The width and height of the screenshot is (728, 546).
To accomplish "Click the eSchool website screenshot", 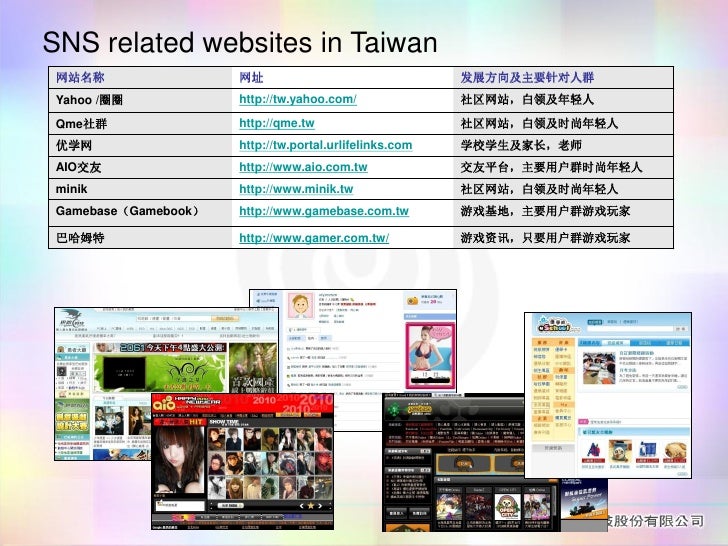I will 608,395.
